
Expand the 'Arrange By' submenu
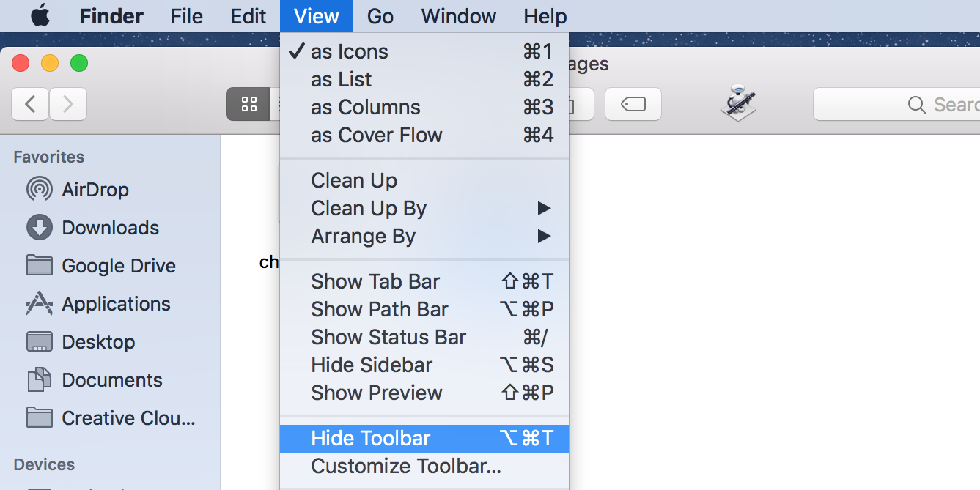(x=364, y=237)
